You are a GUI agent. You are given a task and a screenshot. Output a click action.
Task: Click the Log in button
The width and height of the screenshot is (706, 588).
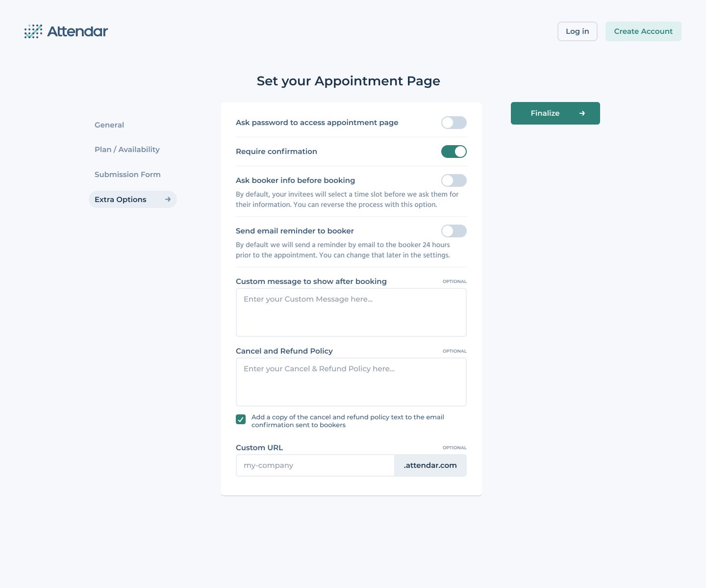[577, 31]
